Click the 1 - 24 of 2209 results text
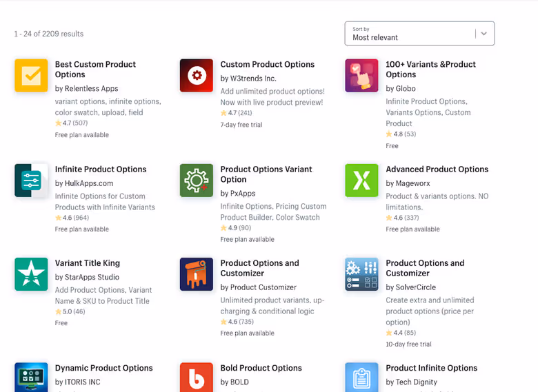Image resolution: width=538 pixels, height=392 pixels. 49,34
